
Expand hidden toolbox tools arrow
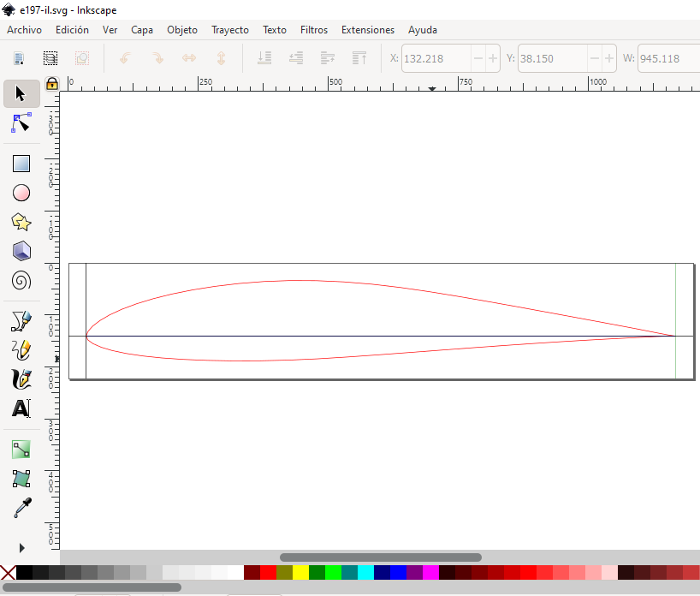[x=21, y=547]
